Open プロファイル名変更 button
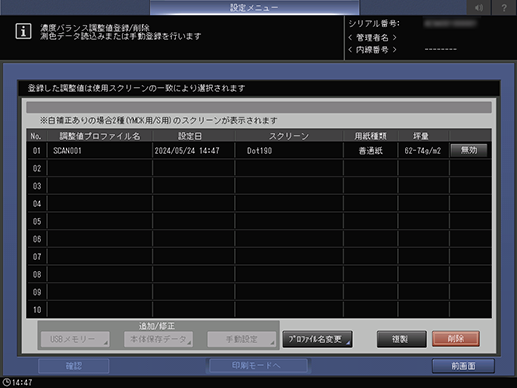517x388 pixels. tap(317, 339)
